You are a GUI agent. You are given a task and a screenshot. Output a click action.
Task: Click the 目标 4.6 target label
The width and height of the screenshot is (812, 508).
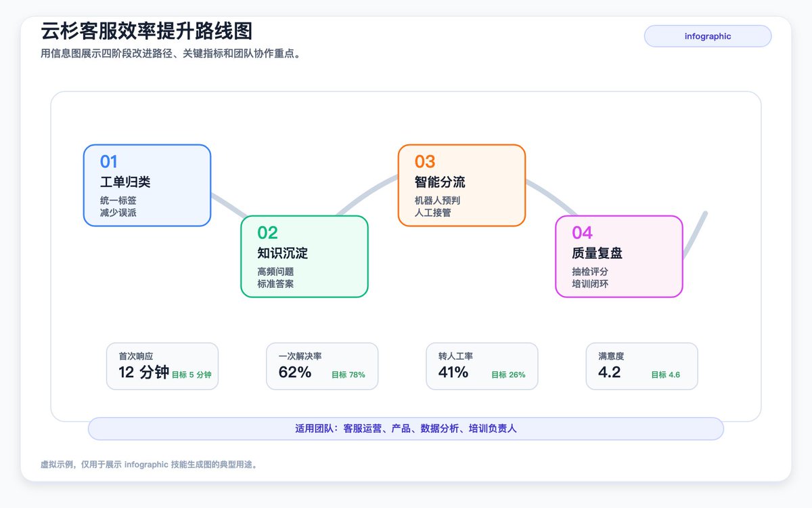coord(666,375)
